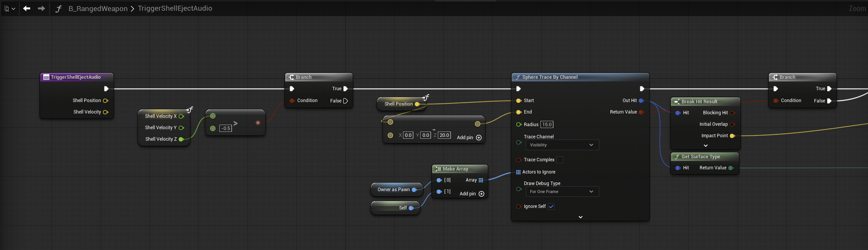The image size is (868, 250).
Task: Open Trace Channel Visibility dropdown
Action: pos(562,145)
